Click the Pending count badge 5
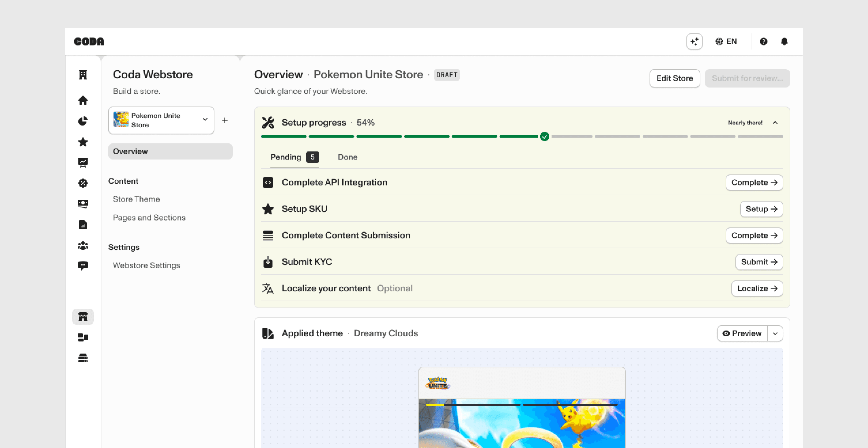Viewport: 868px width, 448px height. (312, 157)
